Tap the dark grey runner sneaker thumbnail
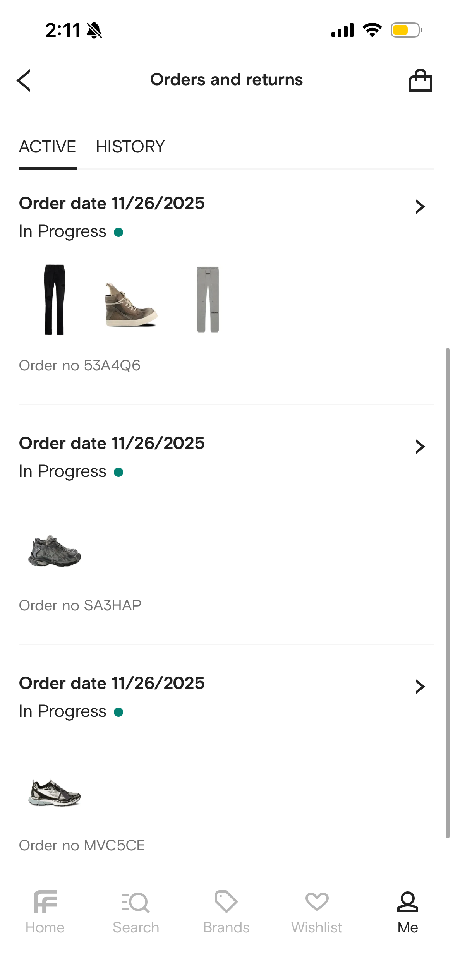This screenshot has height=980, width=453. [55, 550]
